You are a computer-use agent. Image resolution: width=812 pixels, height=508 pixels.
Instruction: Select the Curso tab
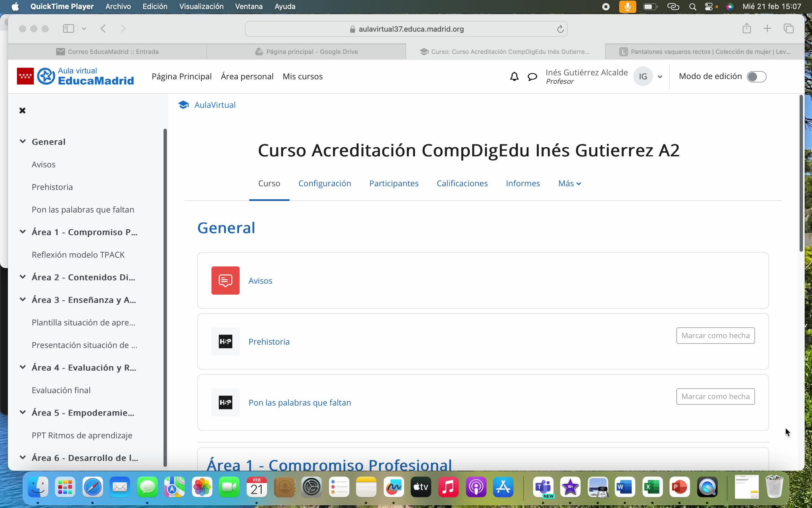click(269, 183)
